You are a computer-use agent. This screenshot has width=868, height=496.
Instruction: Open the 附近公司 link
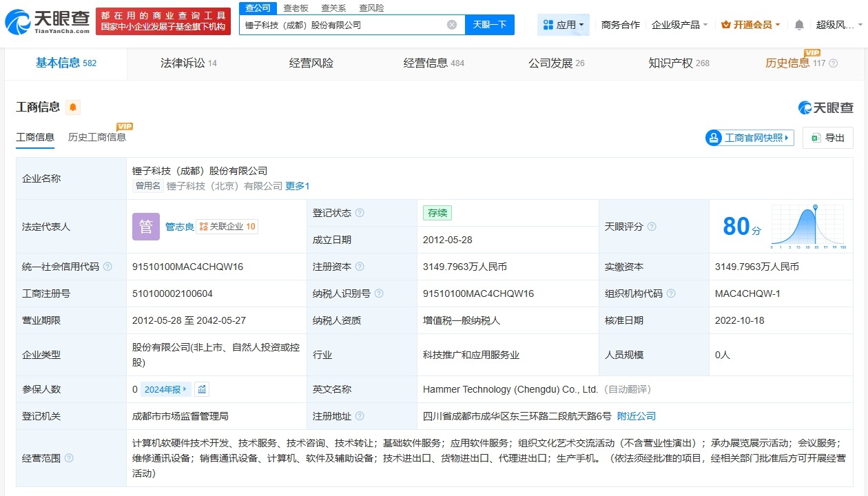[635, 416]
